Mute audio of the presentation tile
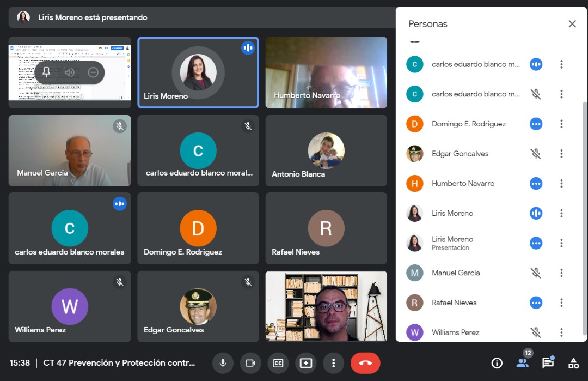 69,72
